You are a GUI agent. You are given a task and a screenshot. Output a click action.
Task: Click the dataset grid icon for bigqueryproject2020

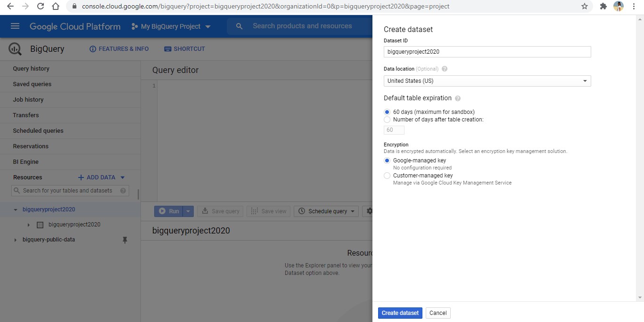point(40,225)
